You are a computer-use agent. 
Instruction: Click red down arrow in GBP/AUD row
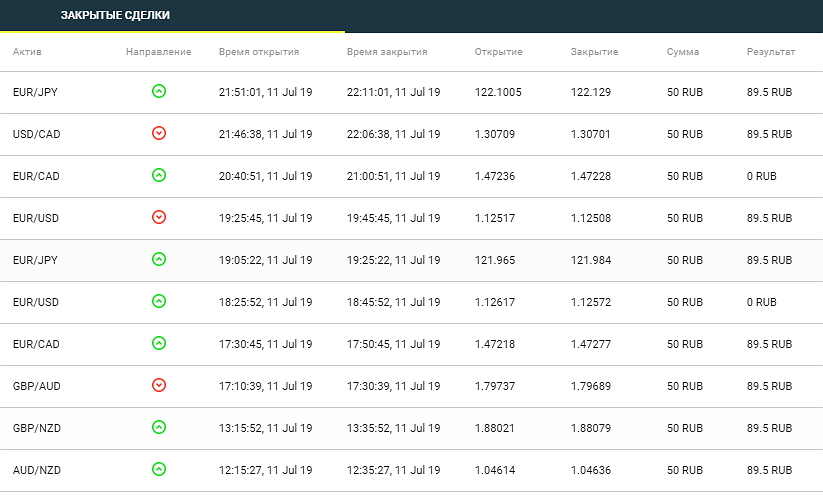159,385
